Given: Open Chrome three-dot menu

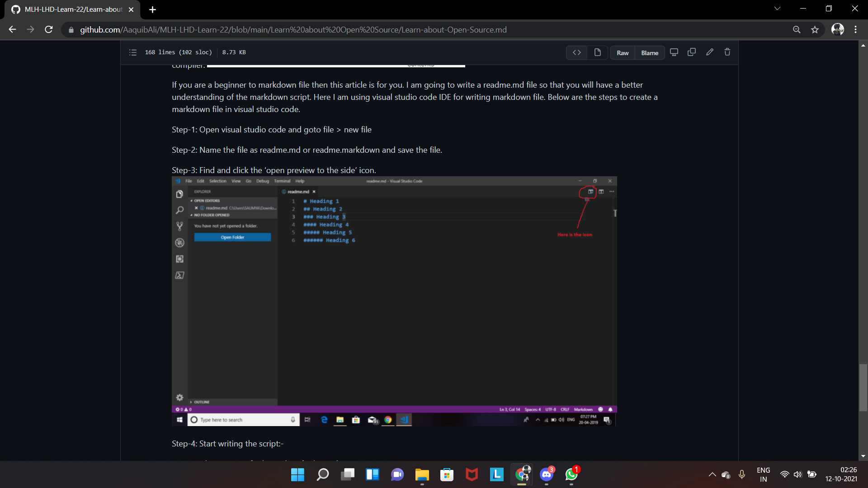Looking at the screenshot, I should [855, 30].
